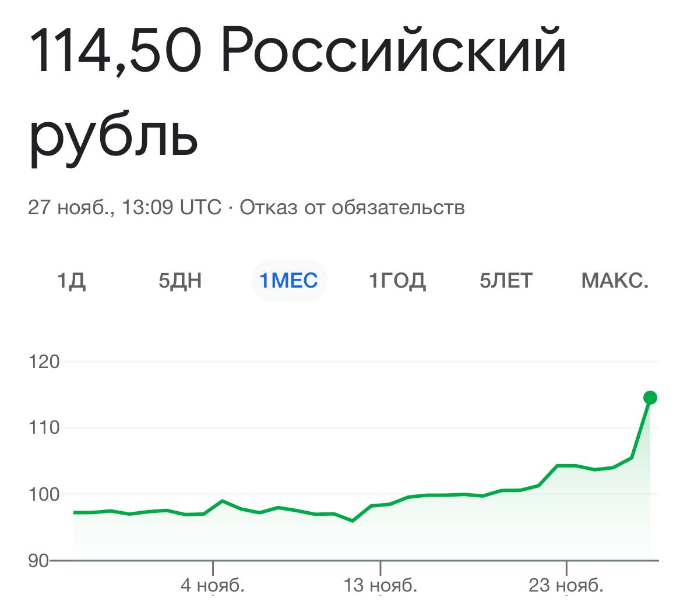Open the Отказ от обязательств link

pos(352,207)
